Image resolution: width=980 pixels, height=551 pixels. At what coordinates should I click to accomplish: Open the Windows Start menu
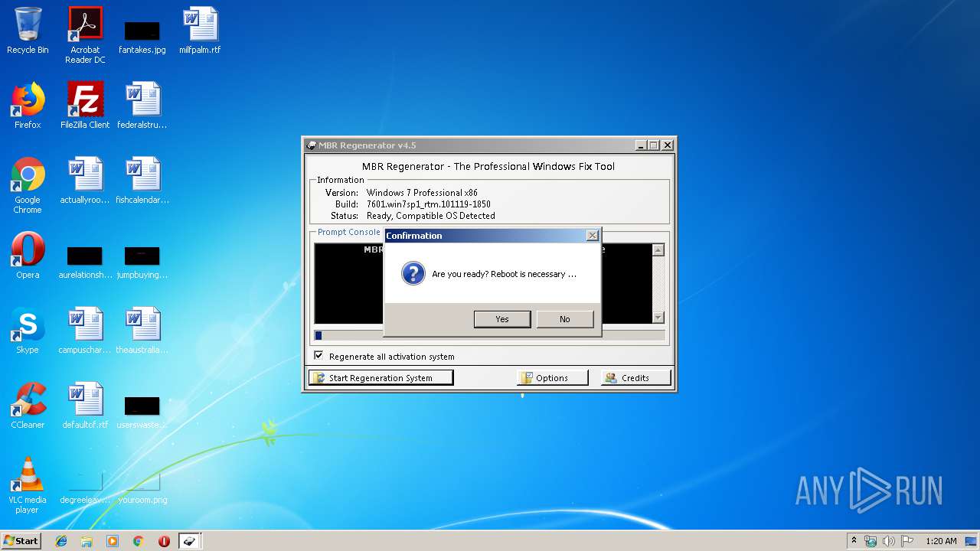coord(21,541)
